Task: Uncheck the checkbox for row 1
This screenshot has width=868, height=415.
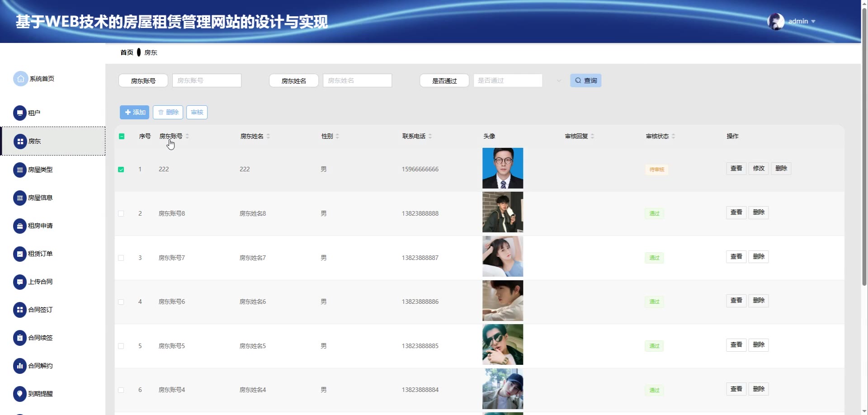Action: coord(121,170)
